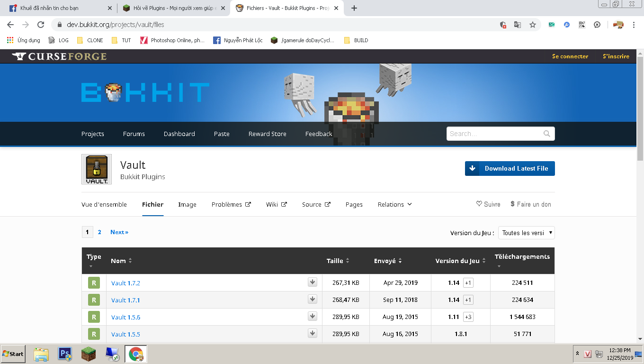Bookmark this page with the star icon

pos(533,25)
